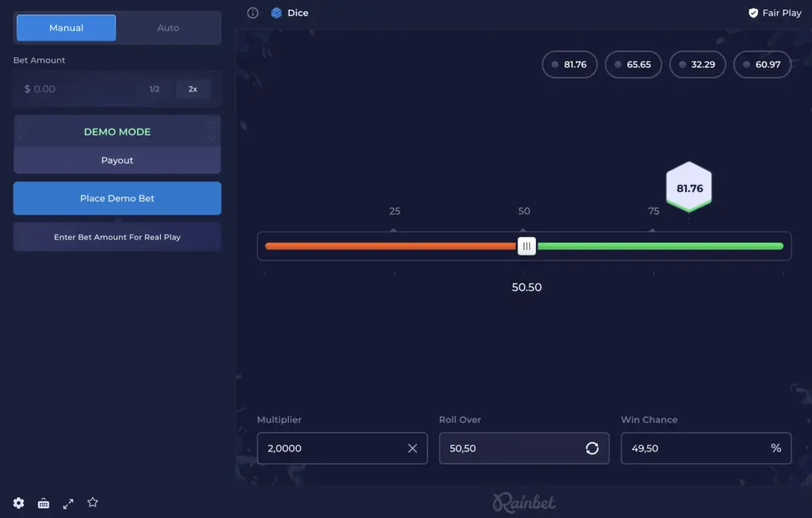Viewport: 812px width, 518px height.
Task: Click the dice slider handle
Action: point(527,246)
